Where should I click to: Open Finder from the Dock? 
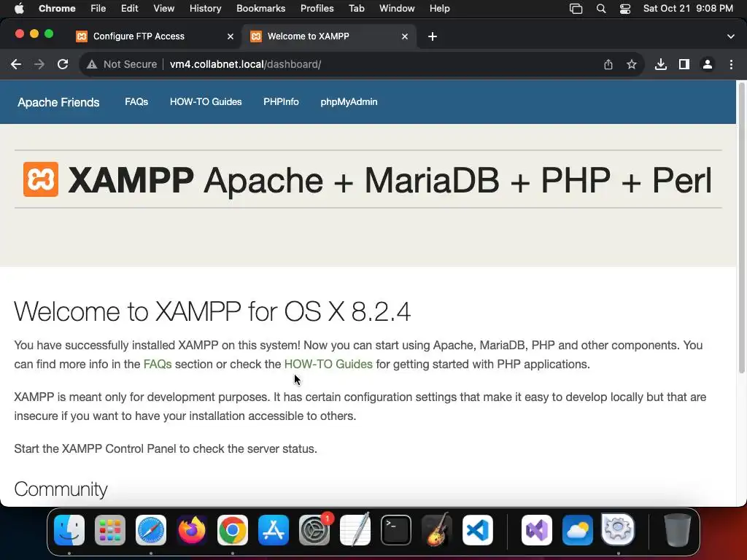point(69,530)
